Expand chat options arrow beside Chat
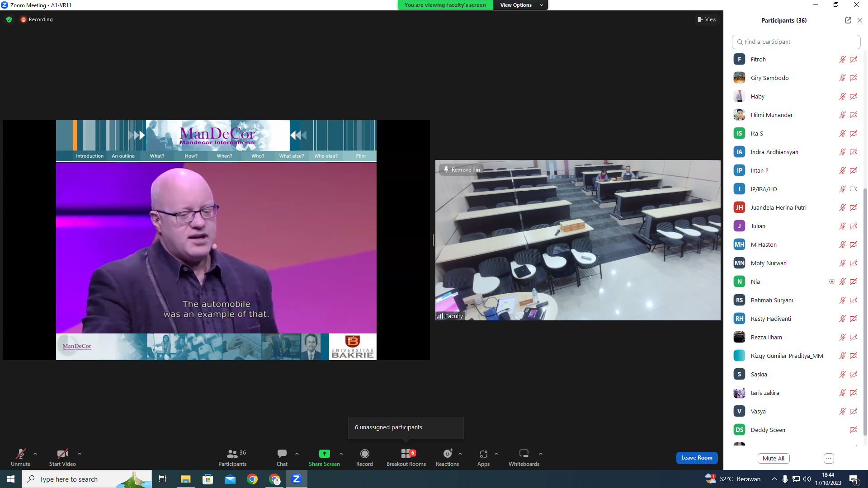The width and height of the screenshot is (868, 488). [x=297, y=454]
